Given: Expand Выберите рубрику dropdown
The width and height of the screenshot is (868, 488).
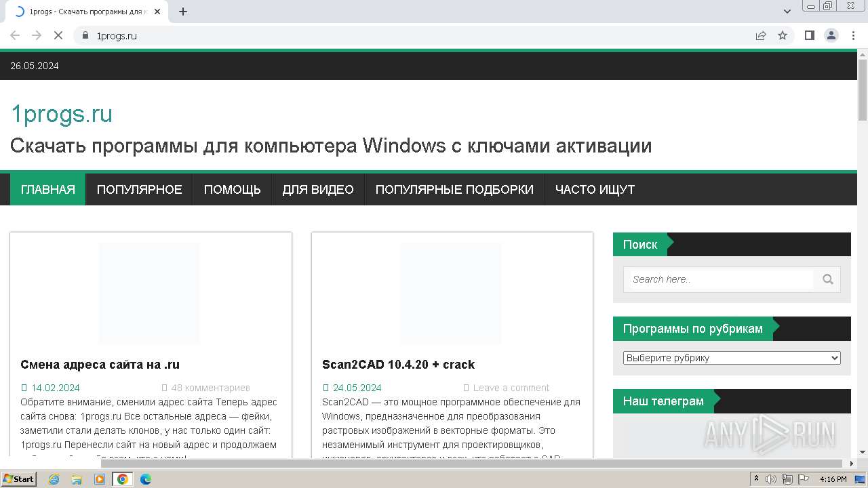Looking at the screenshot, I should pyautogui.click(x=732, y=358).
